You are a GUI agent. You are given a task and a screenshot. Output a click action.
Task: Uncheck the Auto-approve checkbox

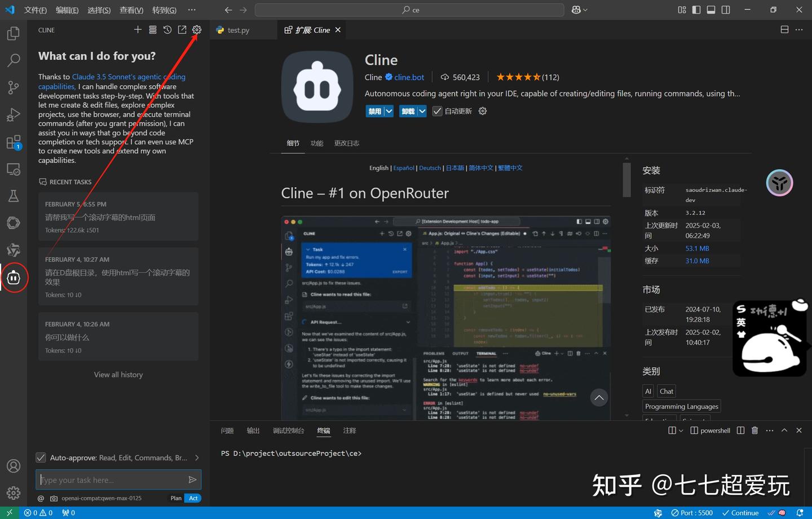[x=41, y=458]
